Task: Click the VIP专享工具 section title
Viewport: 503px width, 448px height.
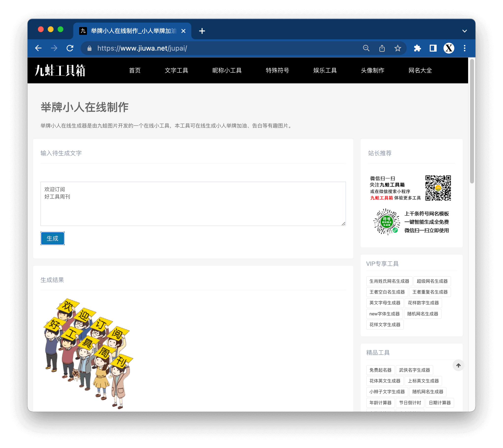Action: coord(382,264)
